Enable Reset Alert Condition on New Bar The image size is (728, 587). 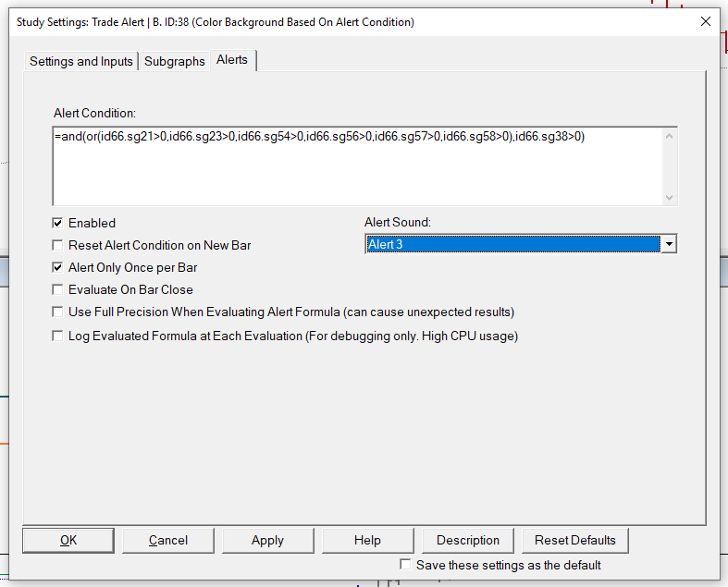pyautogui.click(x=58, y=245)
